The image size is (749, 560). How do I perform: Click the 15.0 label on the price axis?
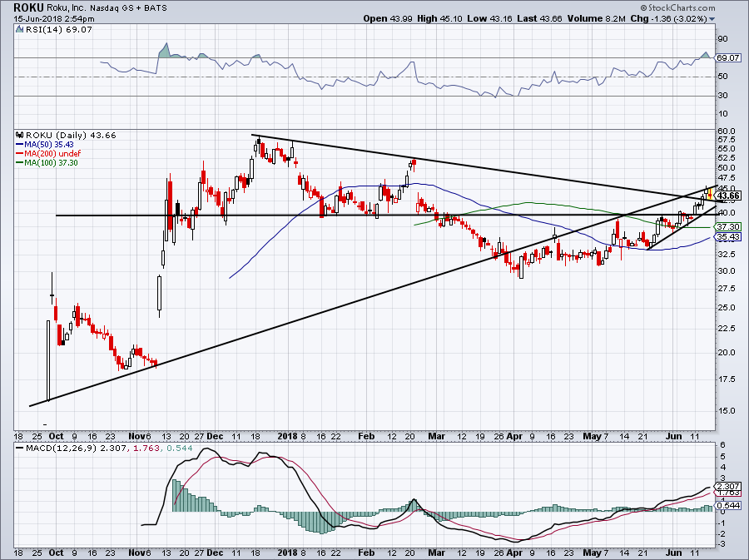coord(727,410)
